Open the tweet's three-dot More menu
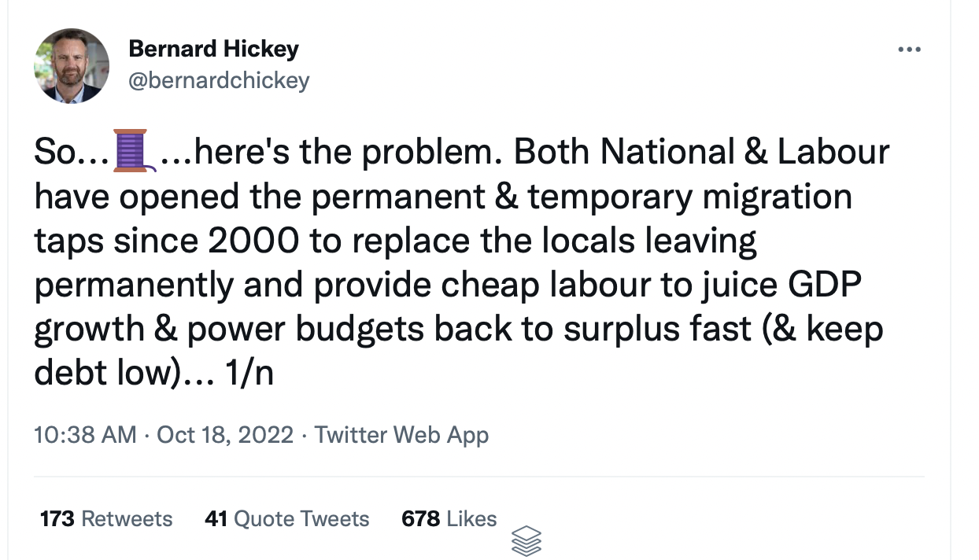The width and height of the screenshot is (979, 560). pyautogui.click(x=909, y=50)
